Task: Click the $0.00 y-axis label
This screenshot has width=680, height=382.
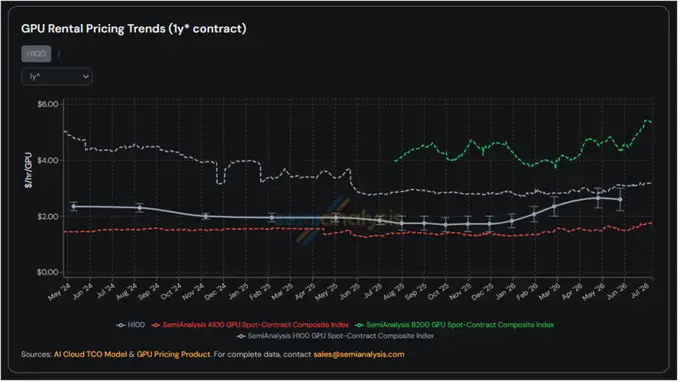Action: [x=48, y=273]
